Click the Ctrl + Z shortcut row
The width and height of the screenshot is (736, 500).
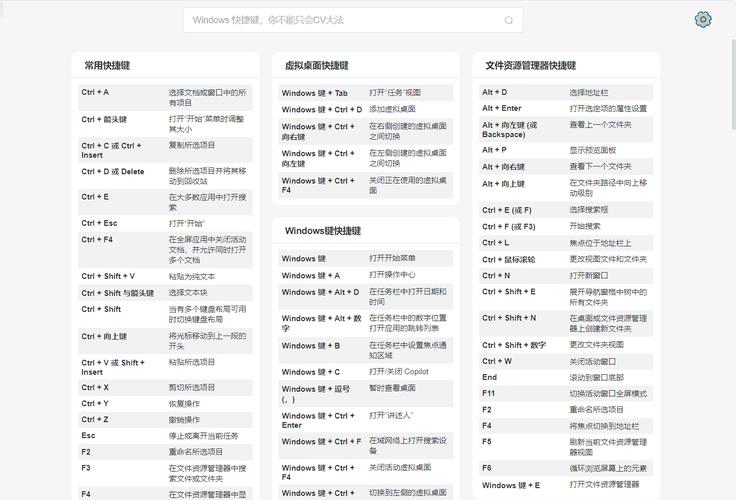click(x=165, y=419)
